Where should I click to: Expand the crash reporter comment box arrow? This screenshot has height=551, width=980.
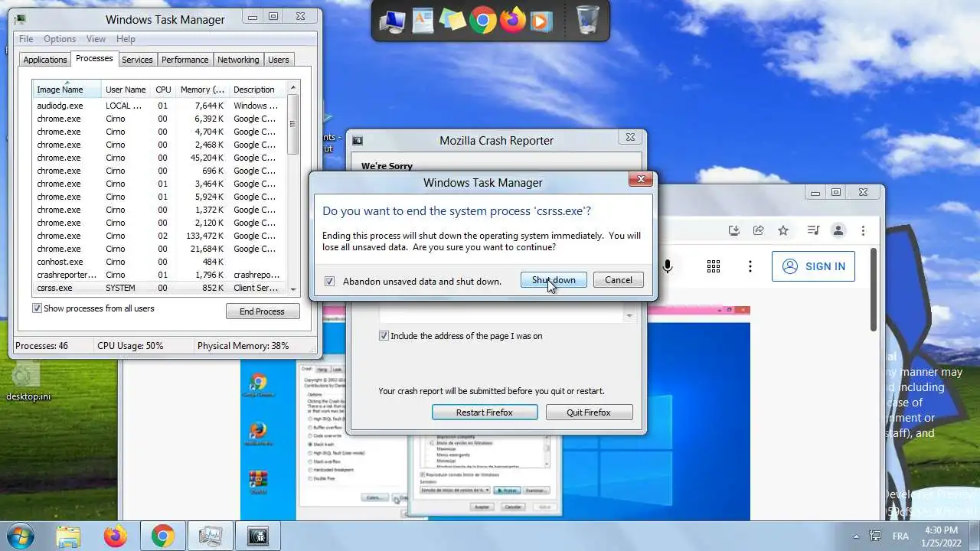629,315
